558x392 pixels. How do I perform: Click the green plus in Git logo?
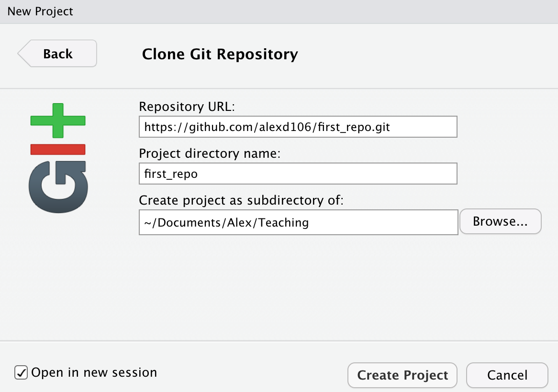(58, 120)
